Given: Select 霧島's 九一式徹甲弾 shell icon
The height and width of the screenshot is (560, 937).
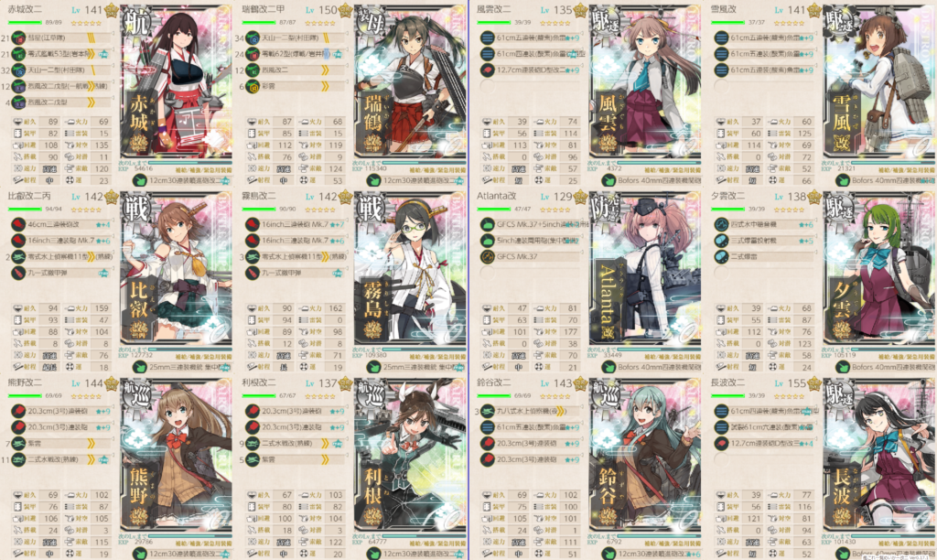Looking at the screenshot, I should point(253,273).
